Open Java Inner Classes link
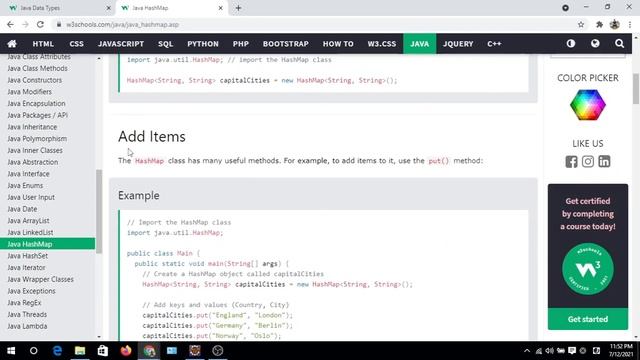Screen dimensions: 640x360 [x=35, y=150]
